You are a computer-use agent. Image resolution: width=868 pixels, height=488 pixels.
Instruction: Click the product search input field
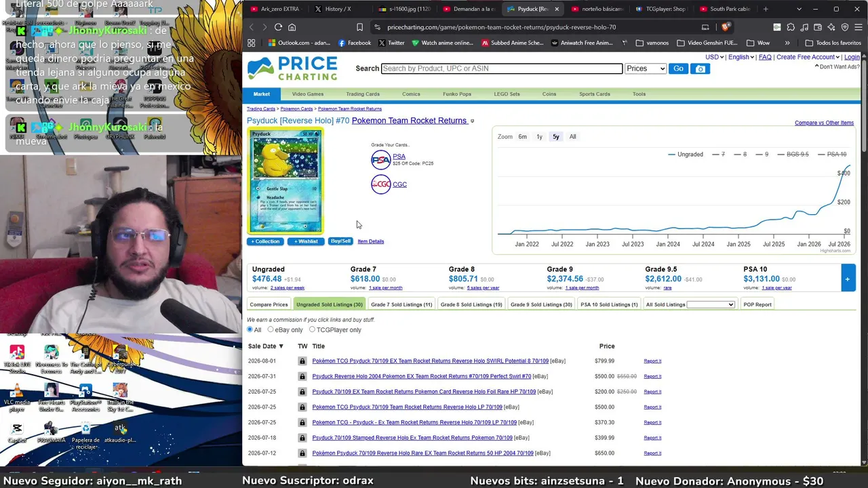click(x=502, y=68)
